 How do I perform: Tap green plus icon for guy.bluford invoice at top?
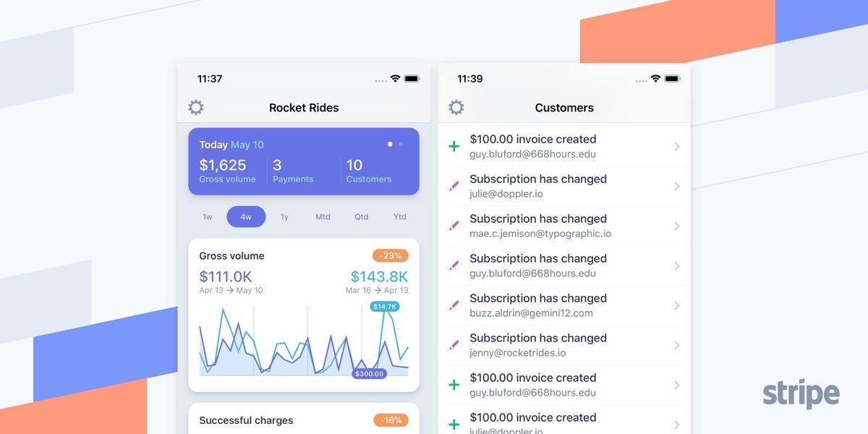coord(454,147)
